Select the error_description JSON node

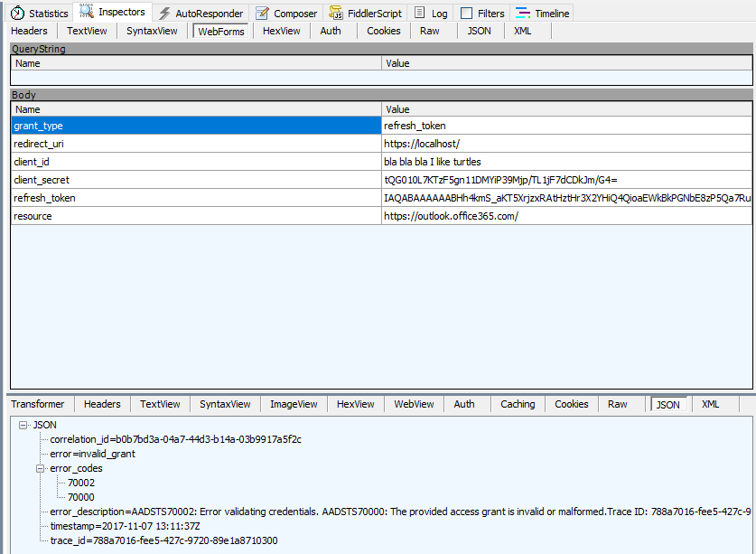pyautogui.click(x=400, y=512)
